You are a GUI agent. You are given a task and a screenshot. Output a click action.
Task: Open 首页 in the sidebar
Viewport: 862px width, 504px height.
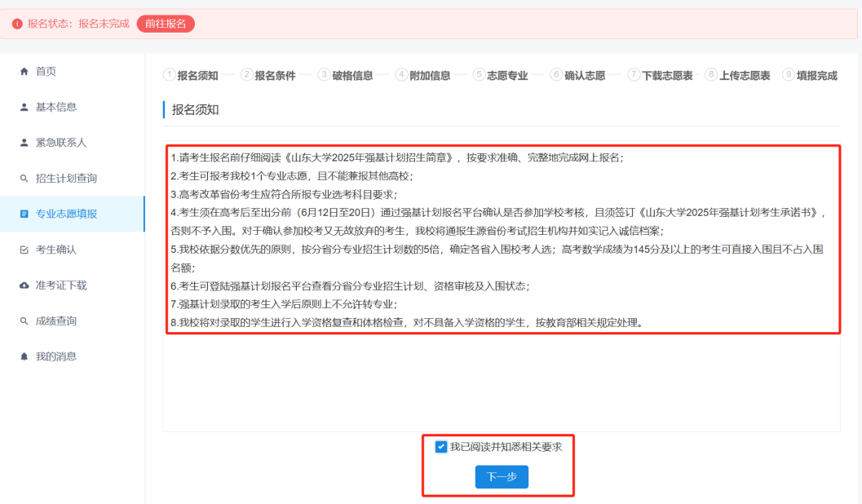click(x=73, y=72)
